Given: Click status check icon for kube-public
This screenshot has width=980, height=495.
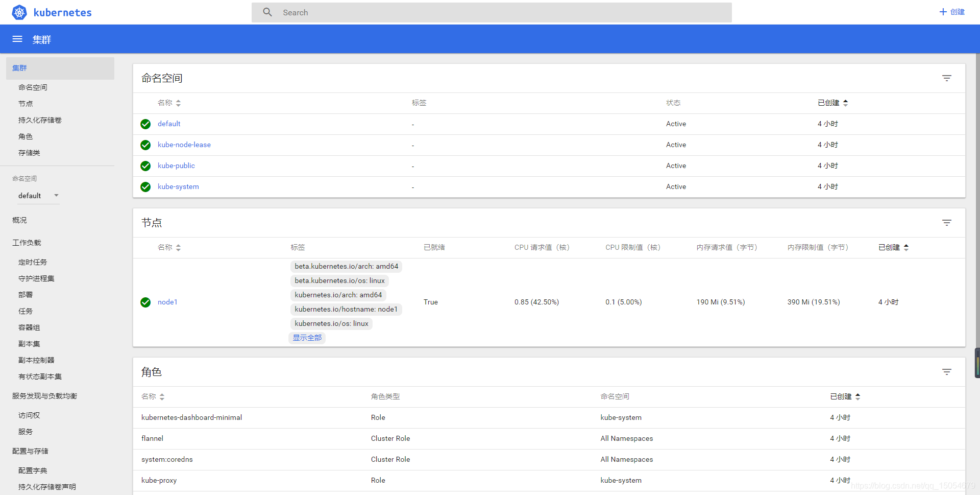Looking at the screenshot, I should pyautogui.click(x=145, y=166).
